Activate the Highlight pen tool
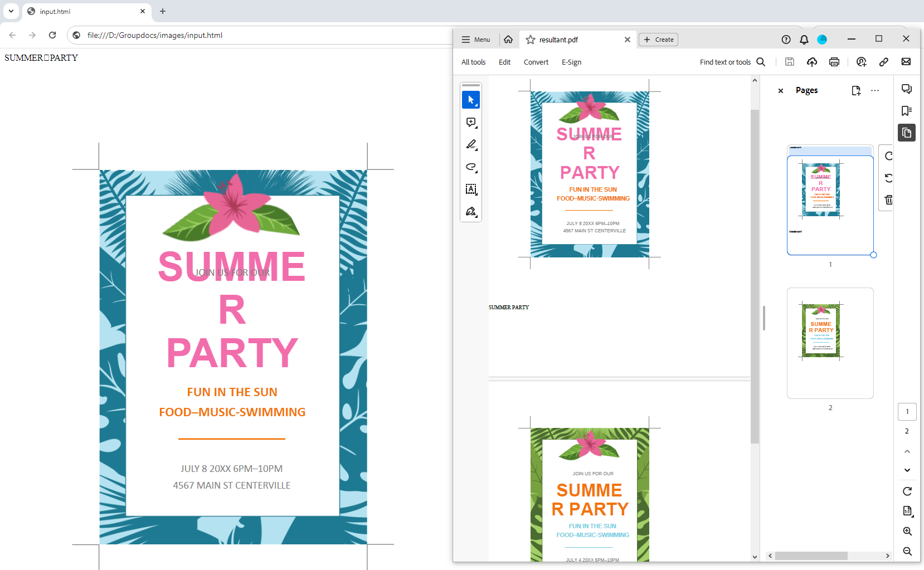924x570 pixels. pyautogui.click(x=471, y=145)
